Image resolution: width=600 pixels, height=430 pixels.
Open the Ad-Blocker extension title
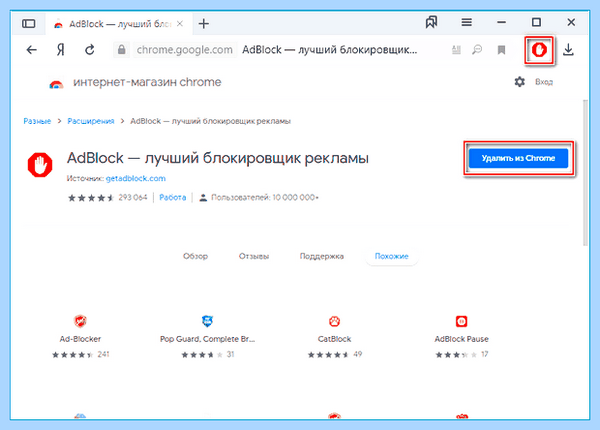click(80, 339)
